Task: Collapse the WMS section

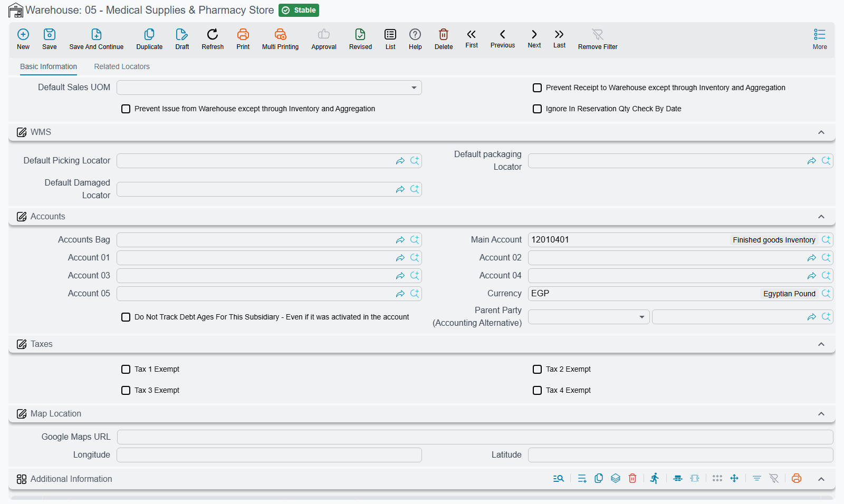Action: point(821,132)
